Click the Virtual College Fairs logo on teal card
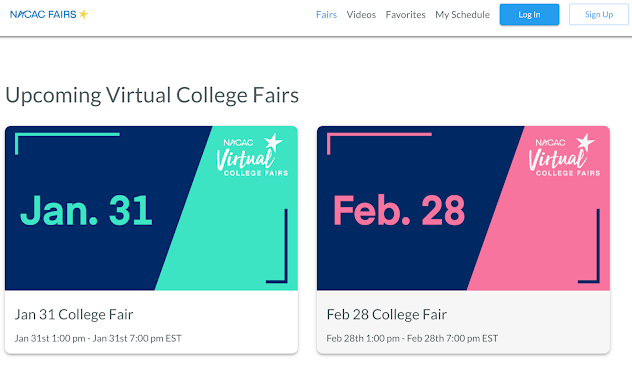The width and height of the screenshot is (632, 365). [x=252, y=156]
